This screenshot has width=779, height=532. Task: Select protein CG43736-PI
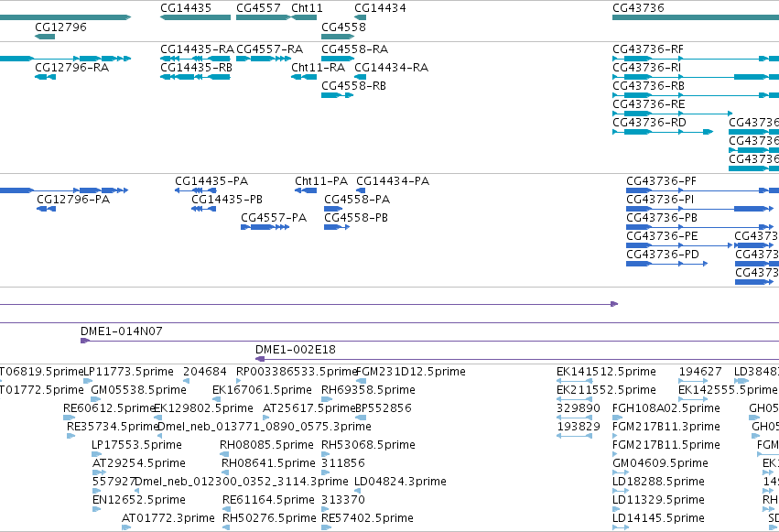[x=700, y=209]
